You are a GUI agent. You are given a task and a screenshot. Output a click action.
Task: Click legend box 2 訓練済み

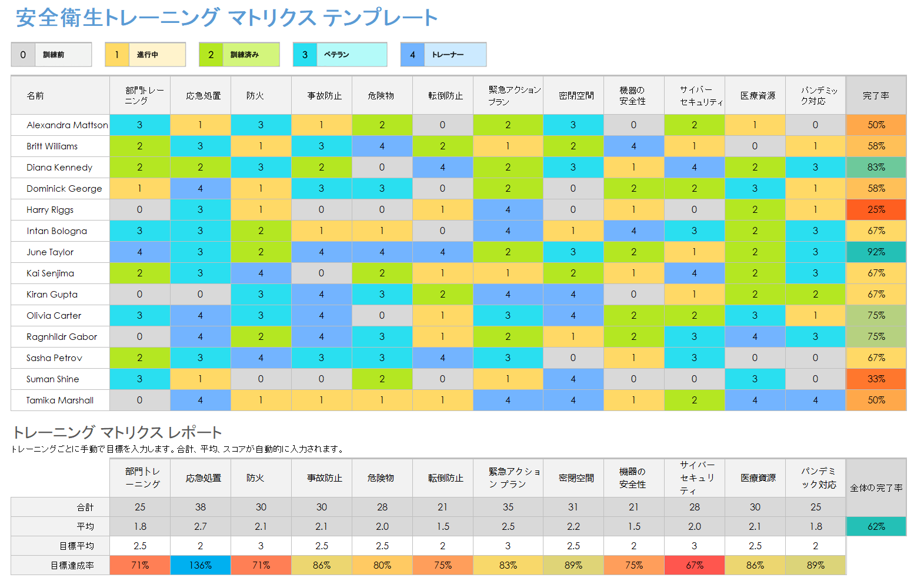click(239, 55)
